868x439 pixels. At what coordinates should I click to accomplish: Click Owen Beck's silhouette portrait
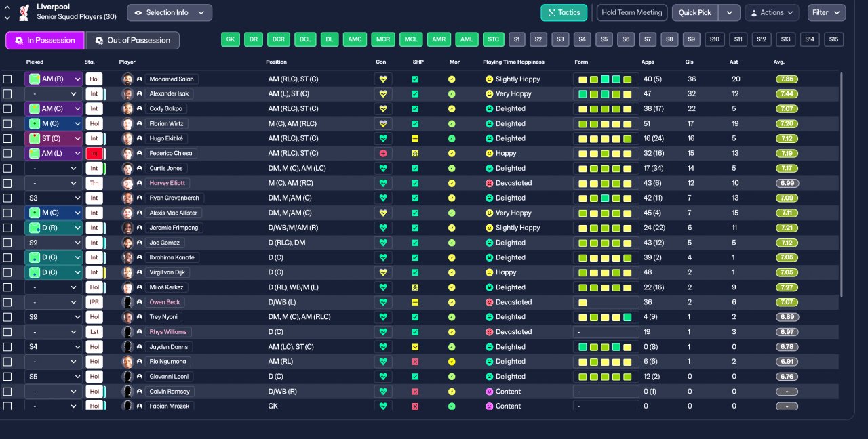pos(127,302)
